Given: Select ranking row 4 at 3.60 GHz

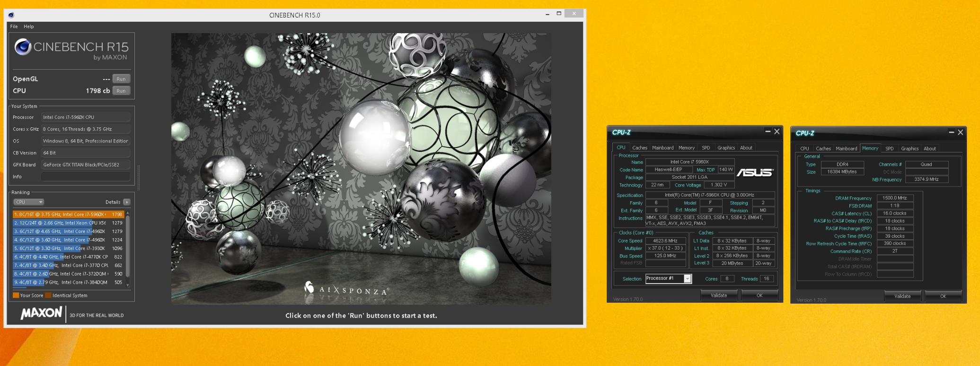Looking at the screenshot, I should coord(68,240).
